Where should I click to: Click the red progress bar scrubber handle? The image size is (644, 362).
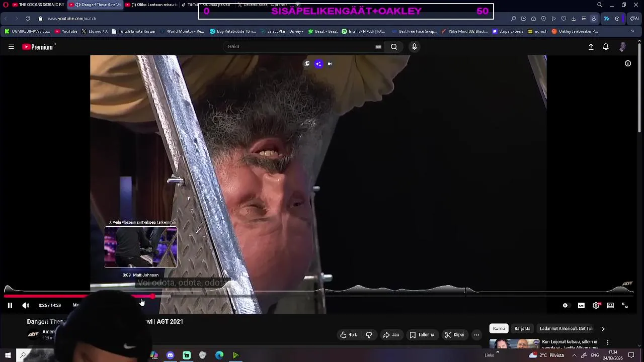(x=152, y=296)
